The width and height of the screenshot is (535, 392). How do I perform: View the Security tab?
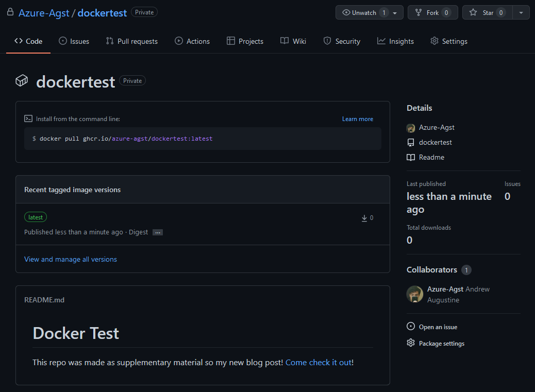[342, 41]
